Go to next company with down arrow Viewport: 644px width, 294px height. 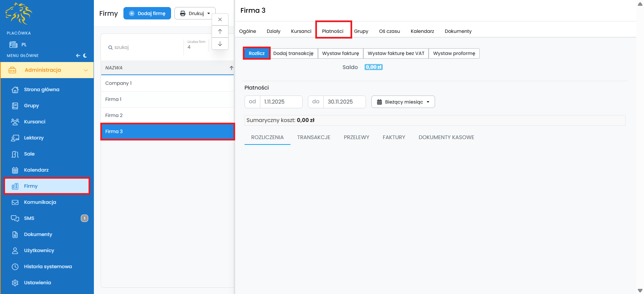click(x=220, y=44)
